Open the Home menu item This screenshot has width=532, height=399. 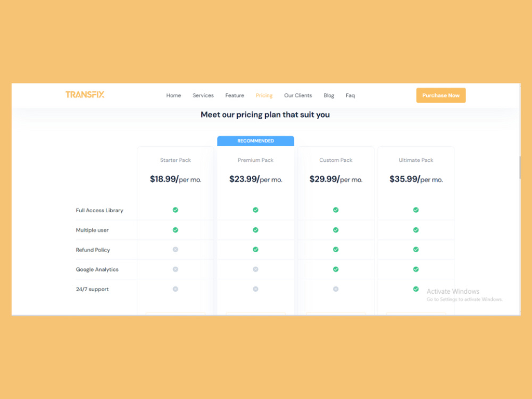pos(173,96)
